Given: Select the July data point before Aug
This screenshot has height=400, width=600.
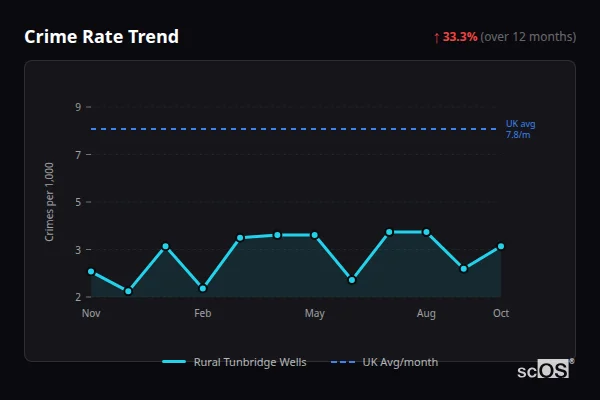Looking at the screenshot, I should coord(389,232).
